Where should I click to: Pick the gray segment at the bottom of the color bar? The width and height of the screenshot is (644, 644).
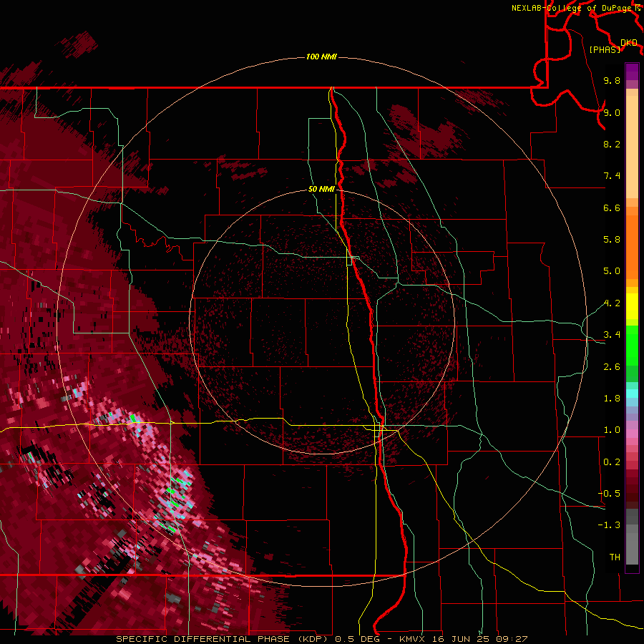pyautogui.click(x=632, y=549)
